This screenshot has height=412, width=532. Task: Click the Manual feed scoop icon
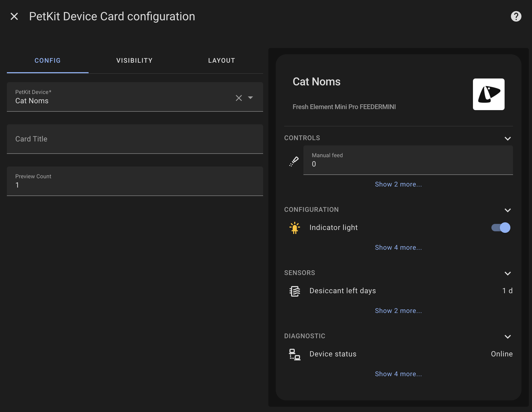tap(294, 161)
